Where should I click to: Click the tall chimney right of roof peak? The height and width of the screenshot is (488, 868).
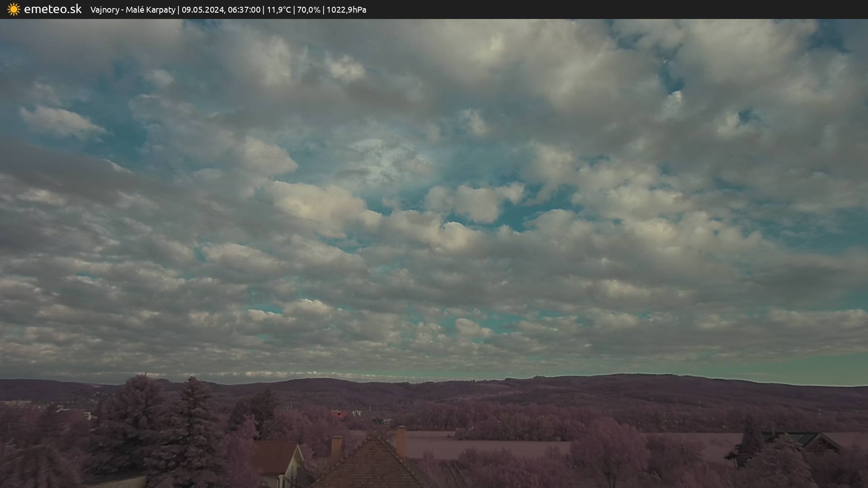(401, 441)
